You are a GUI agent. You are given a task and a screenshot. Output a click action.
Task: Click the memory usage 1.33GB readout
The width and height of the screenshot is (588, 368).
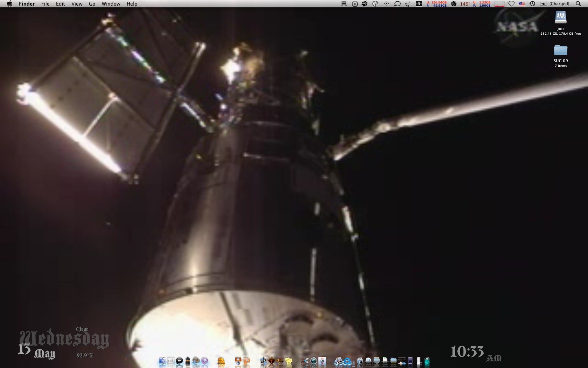(x=482, y=4)
